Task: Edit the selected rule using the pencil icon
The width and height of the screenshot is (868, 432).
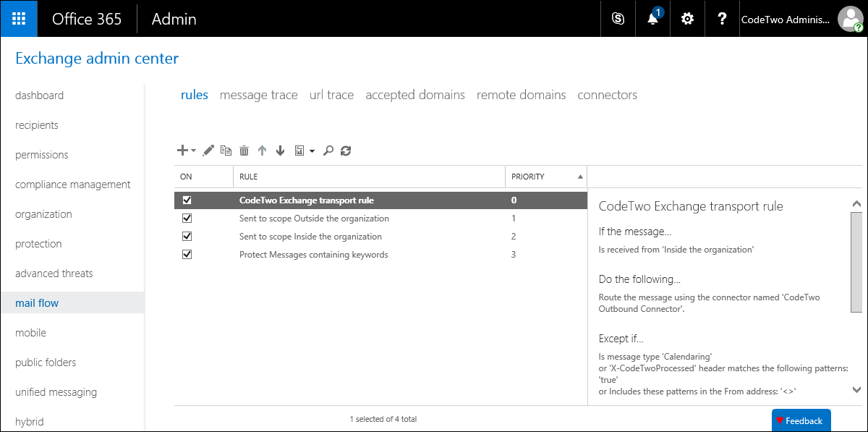Action: click(208, 151)
